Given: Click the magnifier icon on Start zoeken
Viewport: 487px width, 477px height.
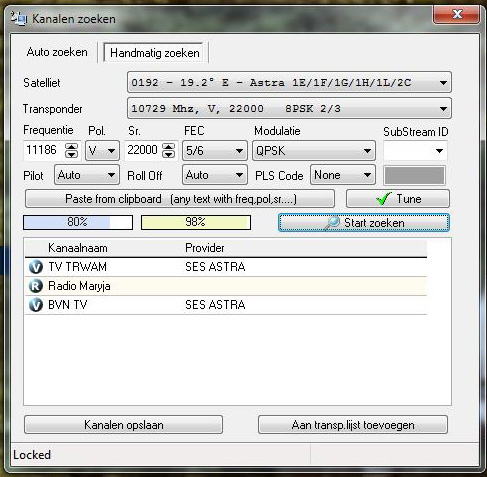Looking at the screenshot, I should pyautogui.click(x=332, y=223).
